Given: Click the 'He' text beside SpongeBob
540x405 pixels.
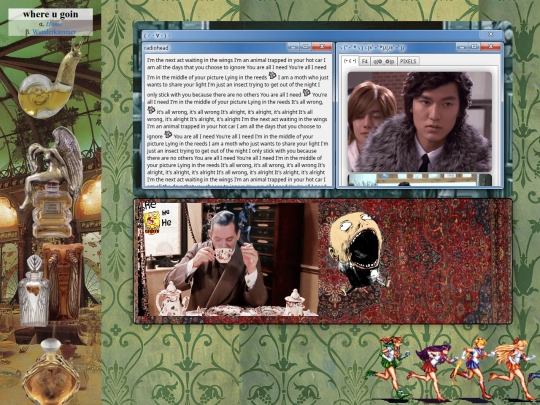Looking at the screenshot, I should [166, 222].
